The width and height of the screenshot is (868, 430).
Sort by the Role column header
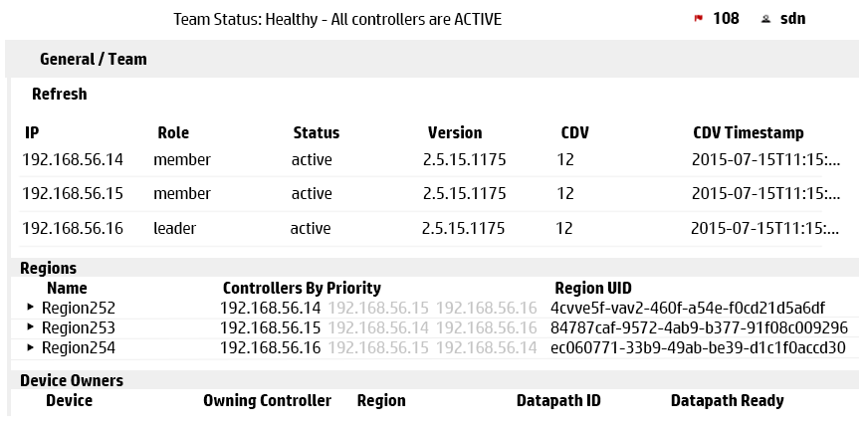[173, 132]
